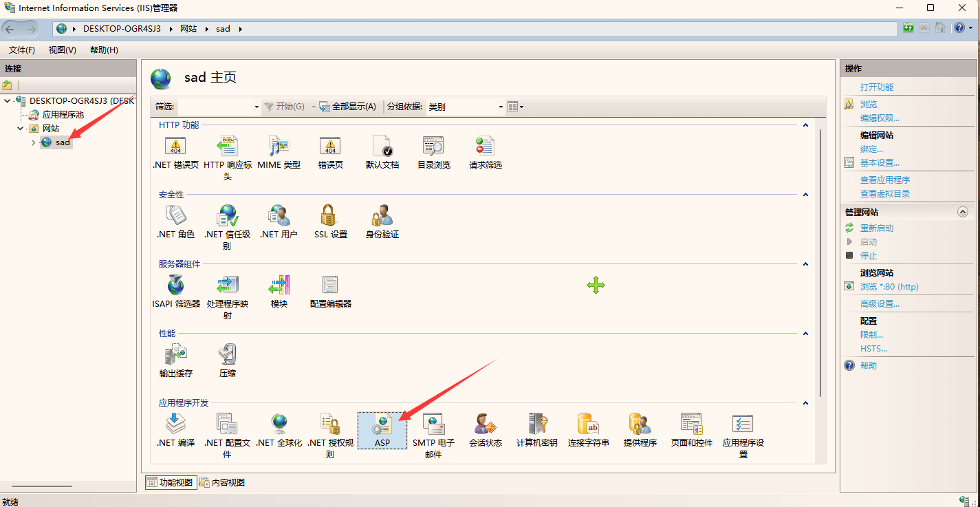Collapse the 应用程序开发 group
Viewport: 980px width, 507px height.
click(805, 403)
